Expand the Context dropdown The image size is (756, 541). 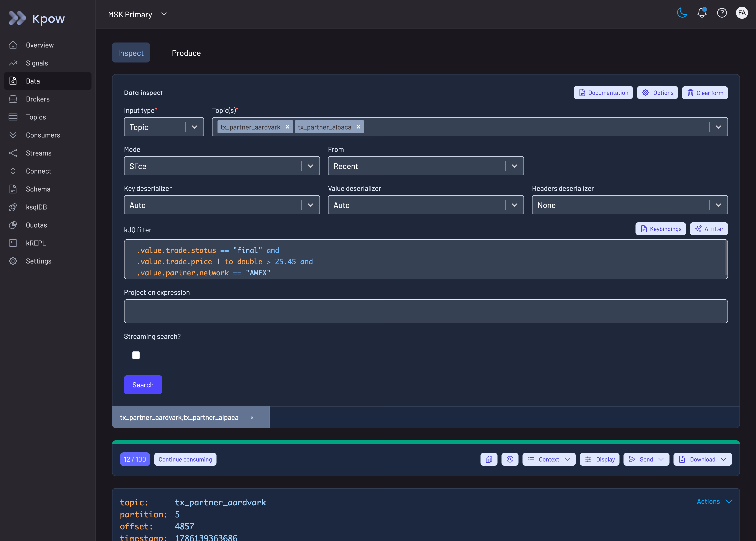(x=549, y=459)
